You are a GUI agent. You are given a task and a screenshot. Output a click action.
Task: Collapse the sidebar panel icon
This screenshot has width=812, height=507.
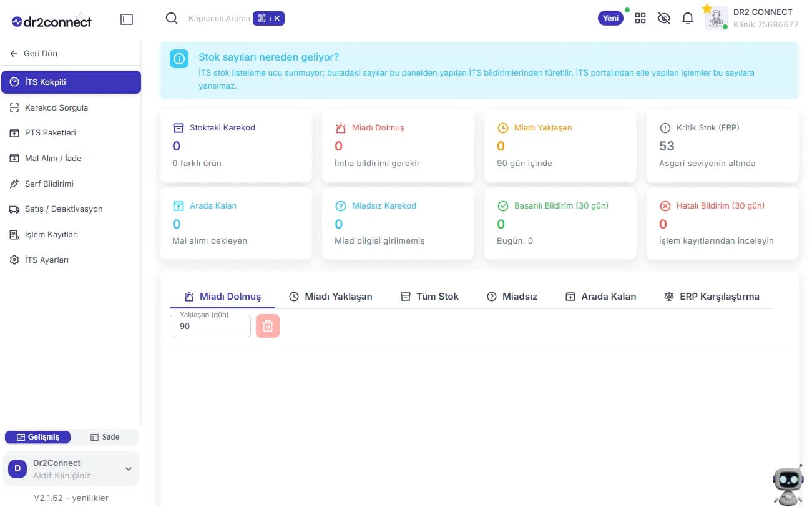pyautogui.click(x=127, y=19)
